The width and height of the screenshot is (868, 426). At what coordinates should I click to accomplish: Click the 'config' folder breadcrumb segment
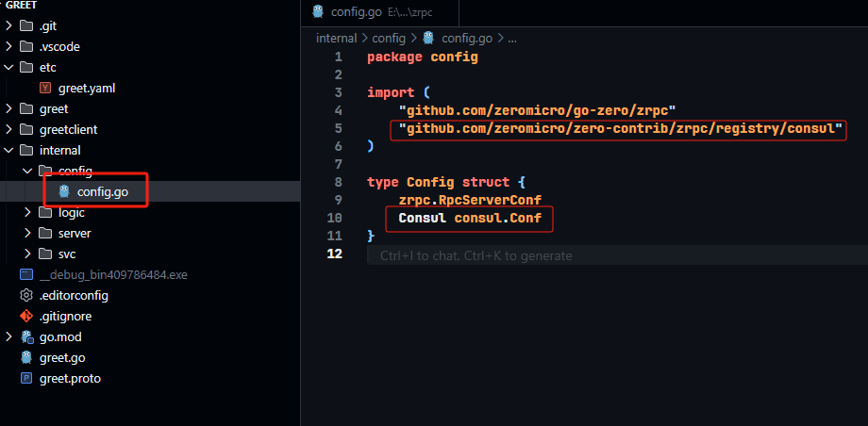(x=388, y=39)
